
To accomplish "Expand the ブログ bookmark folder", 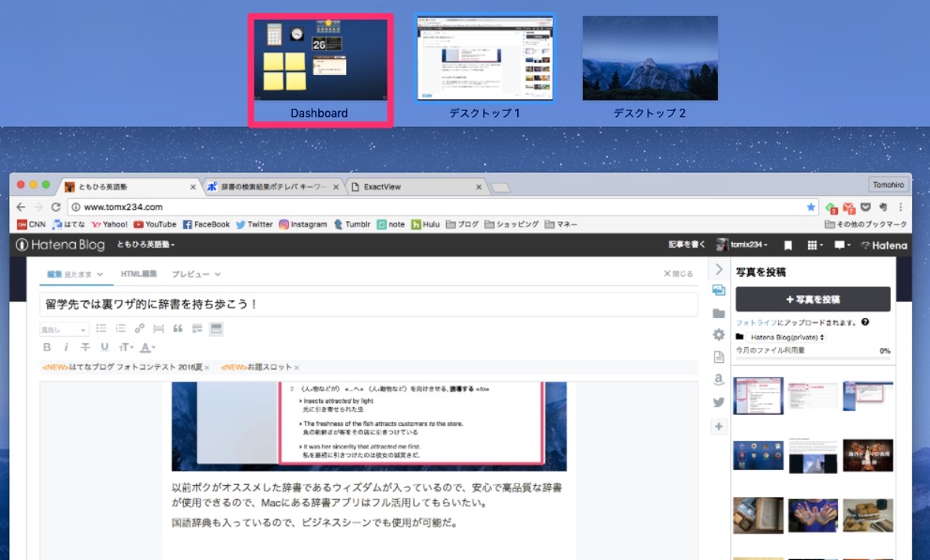I will (462, 224).
